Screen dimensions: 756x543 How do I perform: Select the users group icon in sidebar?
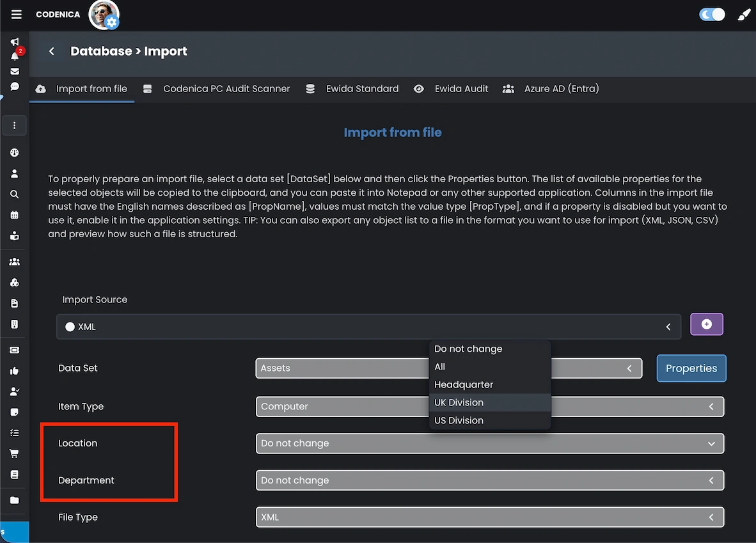[x=14, y=262]
